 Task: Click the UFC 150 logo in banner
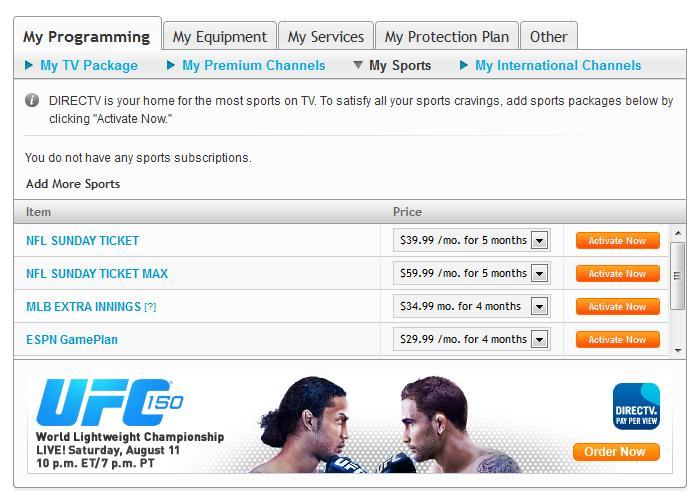pos(109,402)
